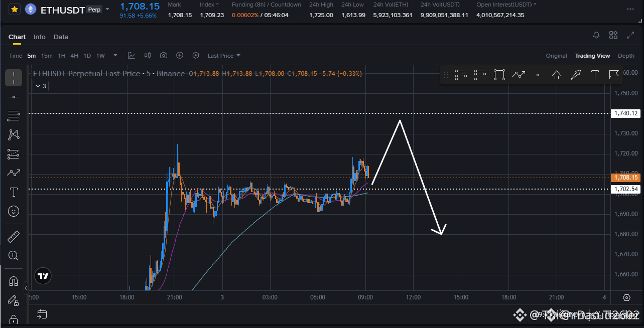Select the ruler measure tool
This screenshot has width=644, height=328.
(14, 236)
